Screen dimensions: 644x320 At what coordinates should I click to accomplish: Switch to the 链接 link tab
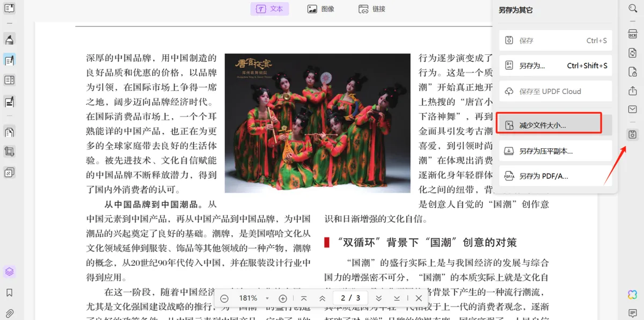click(x=372, y=9)
